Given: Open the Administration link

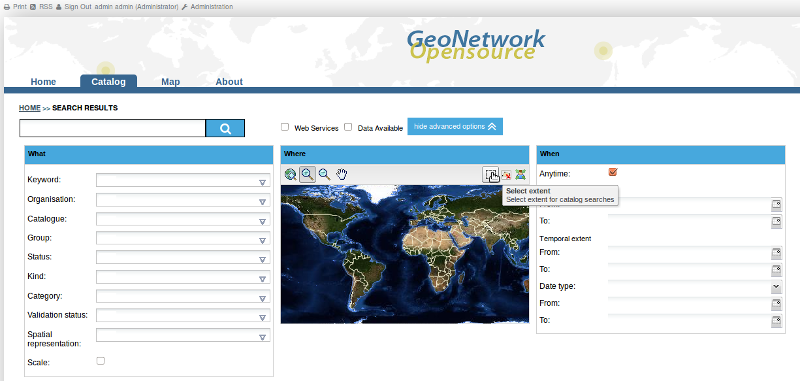Looking at the screenshot, I should point(212,7).
